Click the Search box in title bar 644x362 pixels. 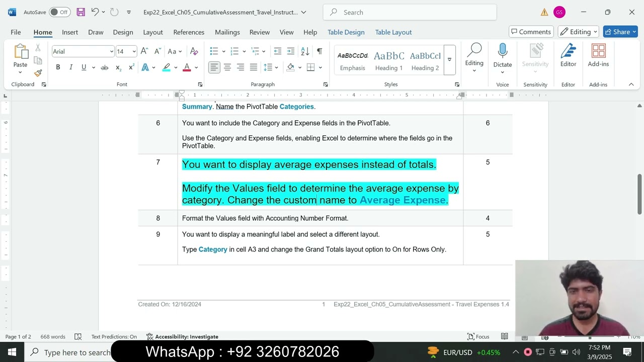(410, 12)
